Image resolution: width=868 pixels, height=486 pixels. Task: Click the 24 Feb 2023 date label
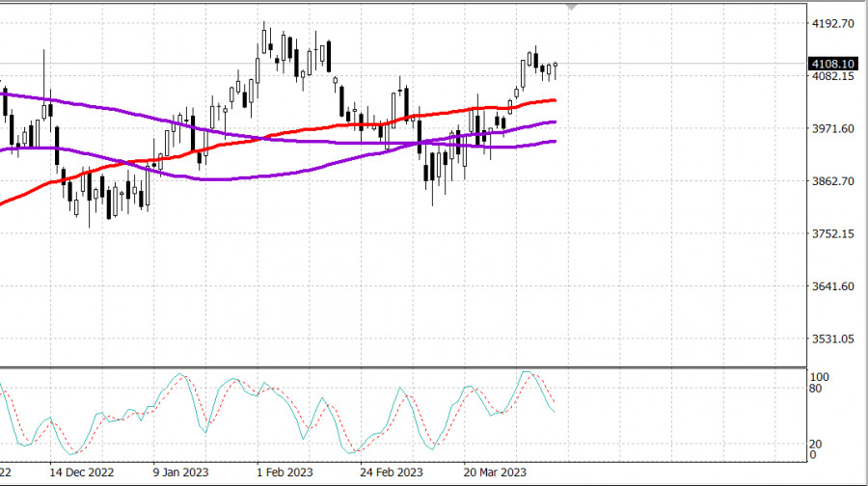pyautogui.click(x=392, y=473)
